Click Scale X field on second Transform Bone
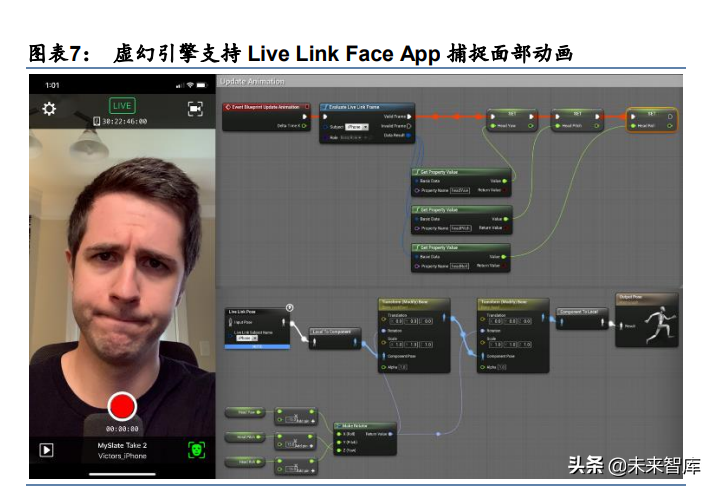 click(x=495, y=345)
